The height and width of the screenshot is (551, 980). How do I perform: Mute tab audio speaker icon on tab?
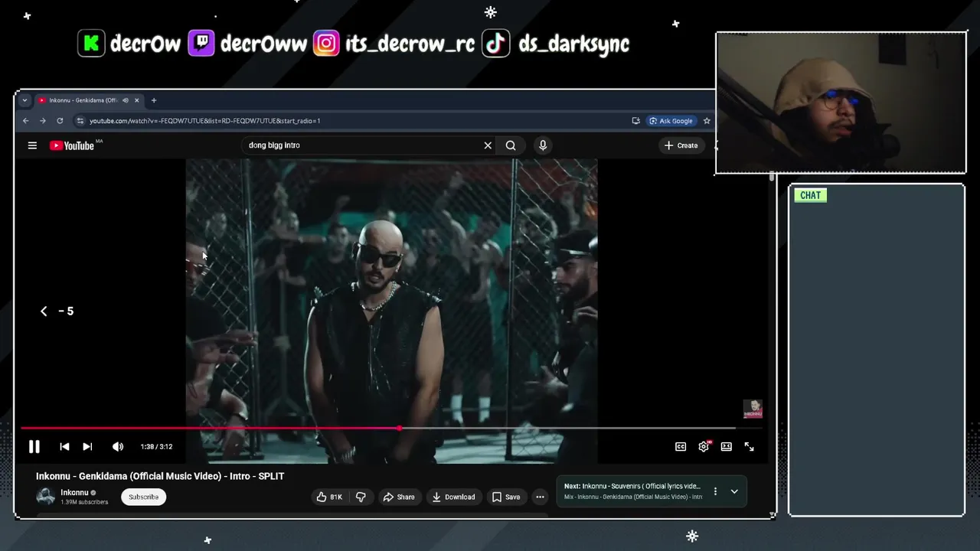point(126,100)
